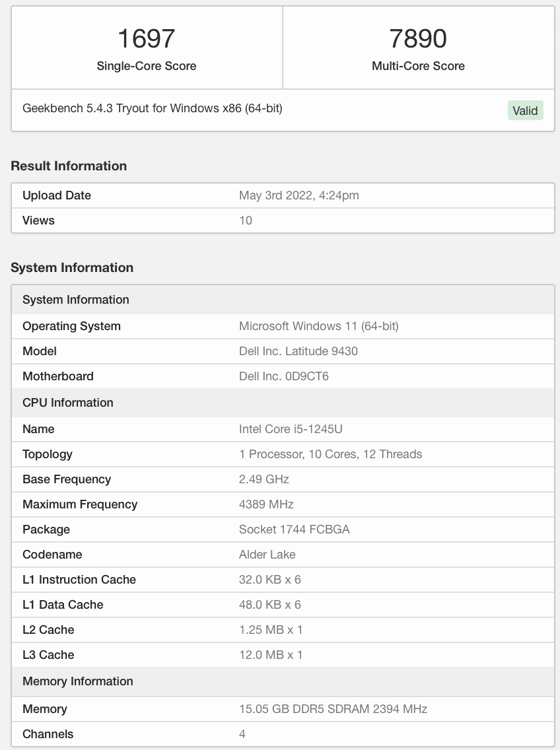Click the CPU Information section header
This screenshot has width=560, height=750.
click(x=283, y=403)
